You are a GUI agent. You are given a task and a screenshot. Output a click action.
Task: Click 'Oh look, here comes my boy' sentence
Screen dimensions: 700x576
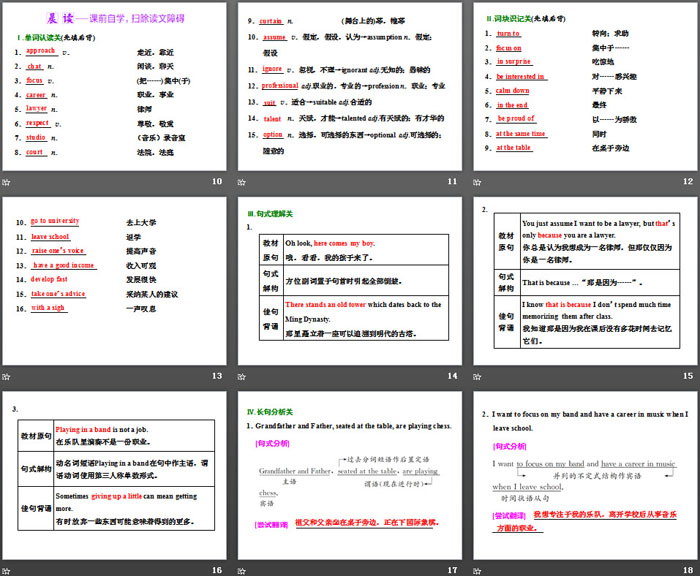(330, 243)
